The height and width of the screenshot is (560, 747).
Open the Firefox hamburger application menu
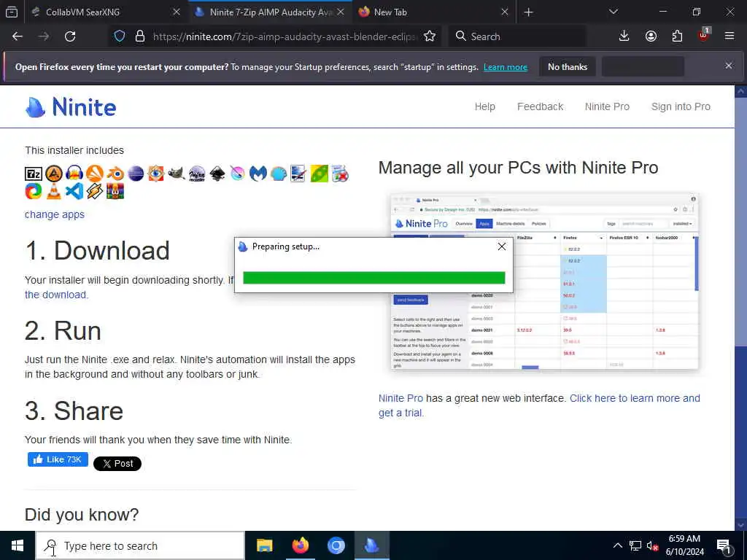tap(729, 36)
